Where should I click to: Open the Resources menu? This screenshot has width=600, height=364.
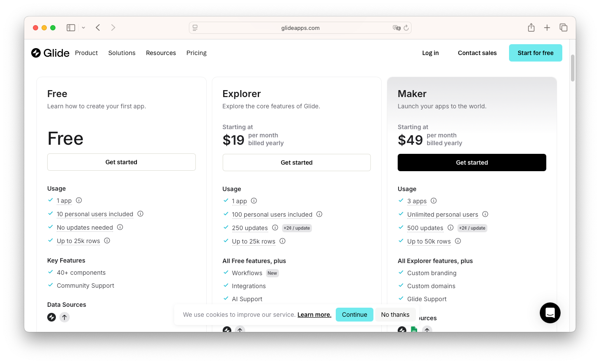161,53
